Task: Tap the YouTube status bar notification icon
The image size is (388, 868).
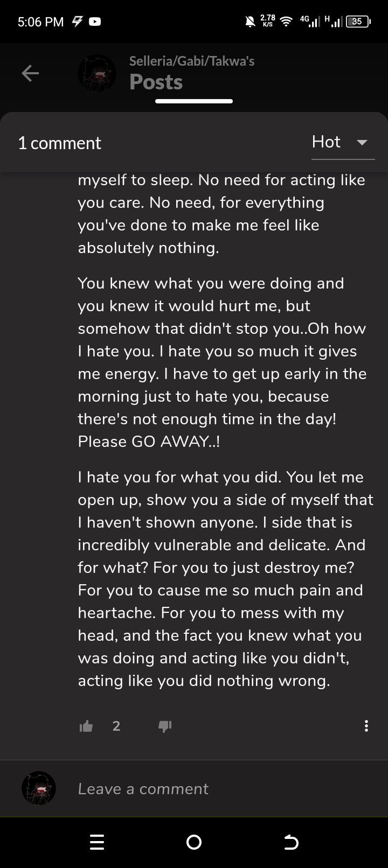Action: 95,22
